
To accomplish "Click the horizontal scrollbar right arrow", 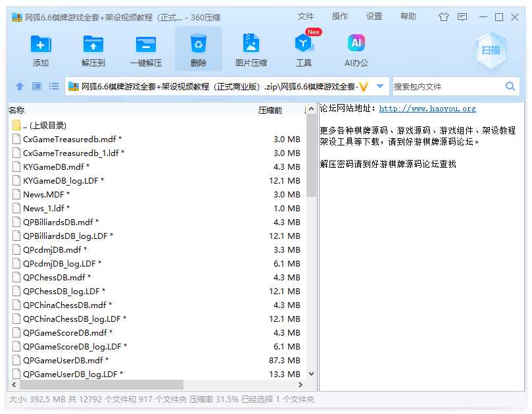I will (301, 385).
